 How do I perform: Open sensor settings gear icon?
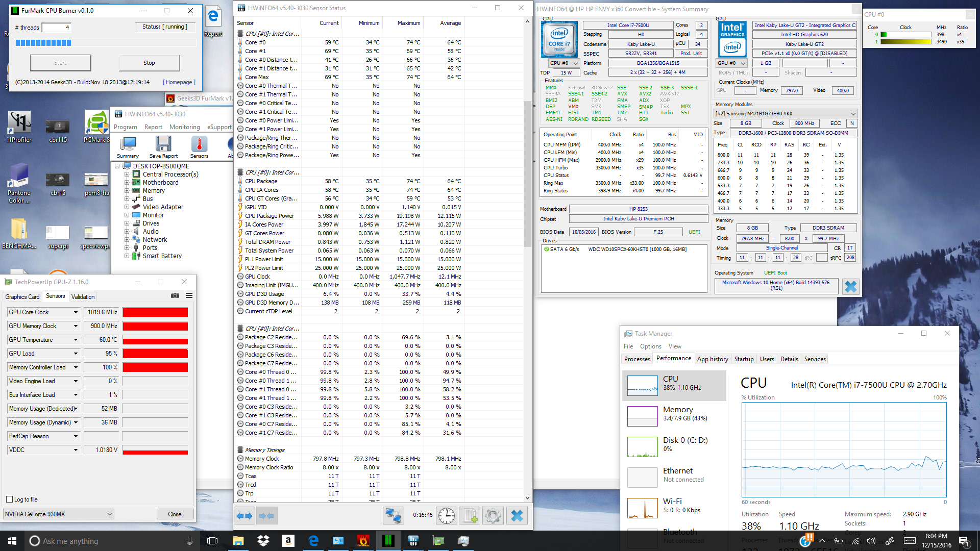pyautogui.click(x=493, y=516)
